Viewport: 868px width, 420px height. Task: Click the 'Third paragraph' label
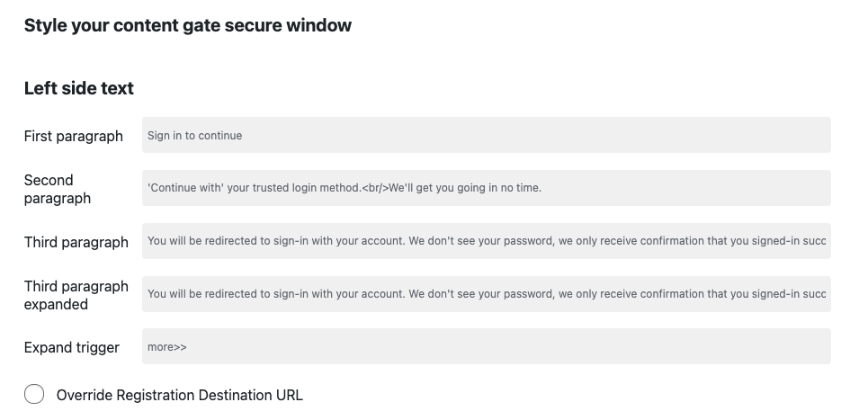pyautogui.click(x=76, y=241)
